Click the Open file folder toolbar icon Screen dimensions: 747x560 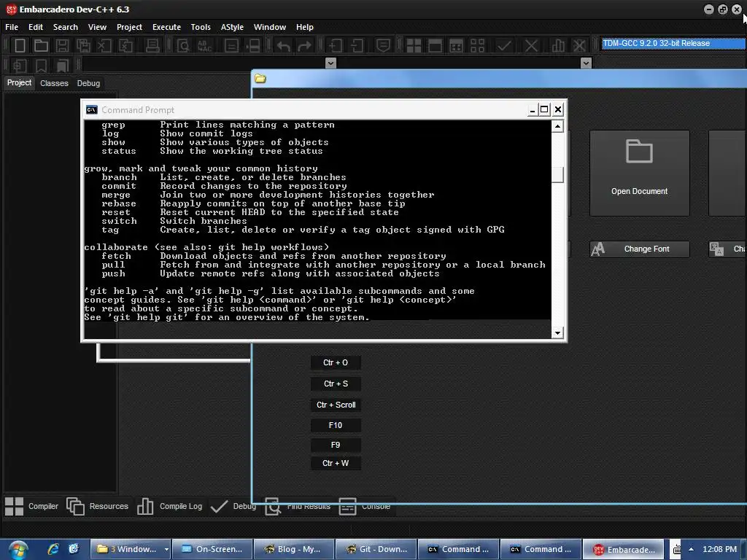(x=41, y=46)
